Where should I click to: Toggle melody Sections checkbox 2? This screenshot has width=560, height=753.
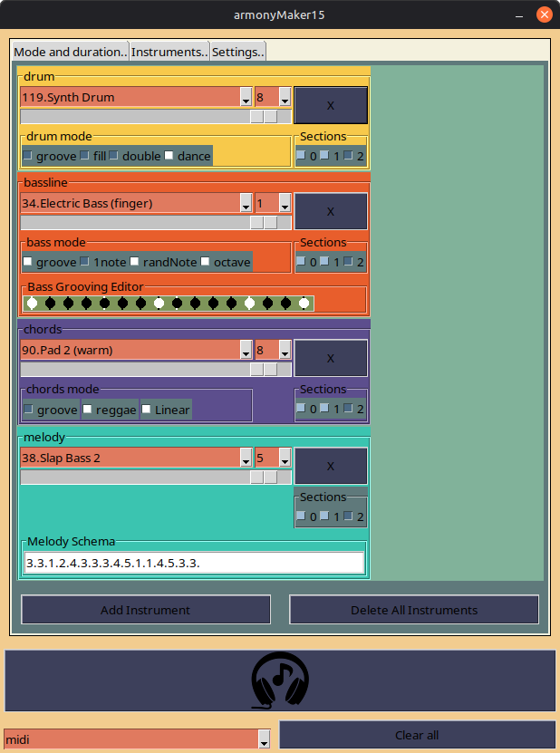[349, 516]
